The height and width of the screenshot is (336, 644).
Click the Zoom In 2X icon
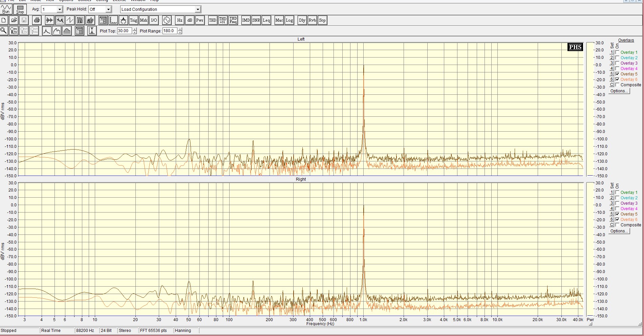(14, 31)
